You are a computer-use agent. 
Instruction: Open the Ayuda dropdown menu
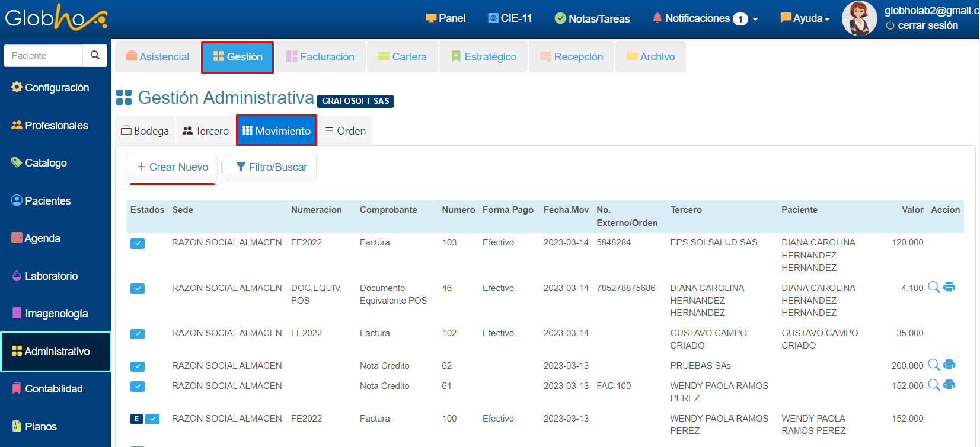click(x=805, y=18)
